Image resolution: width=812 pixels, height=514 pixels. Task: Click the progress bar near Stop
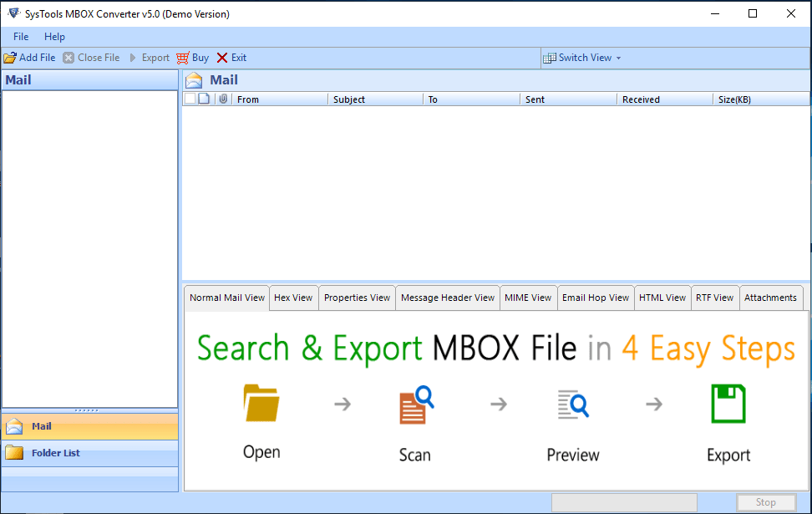624,502
